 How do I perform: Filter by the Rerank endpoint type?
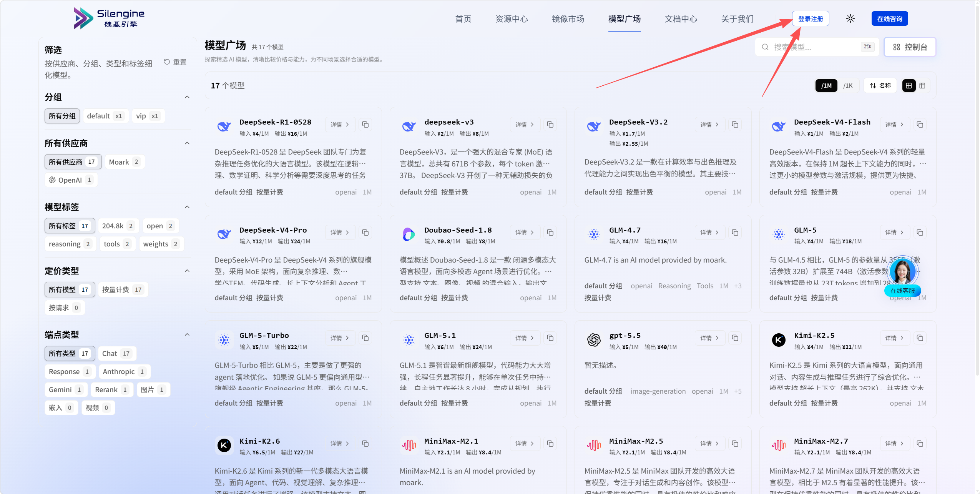[x=112, y=389]
